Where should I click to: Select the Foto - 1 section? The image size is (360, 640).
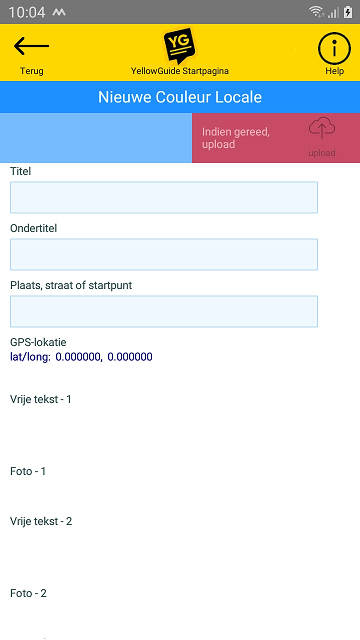[28, 471]
